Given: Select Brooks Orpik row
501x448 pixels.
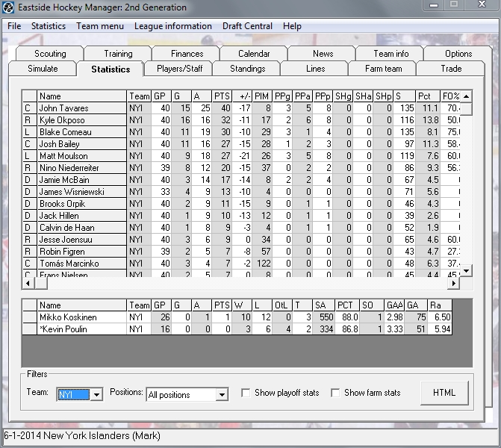Looking at the screenshot, I should click(x=241, y=204).
